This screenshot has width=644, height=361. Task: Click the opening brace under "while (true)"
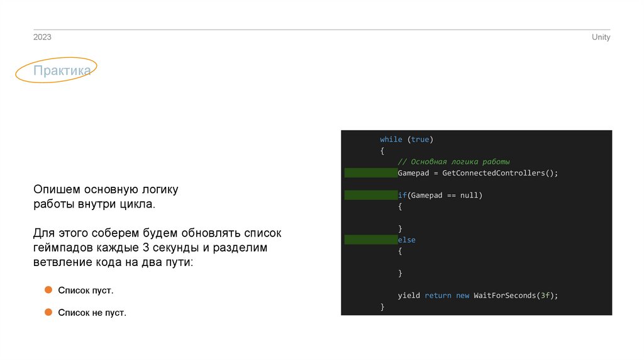coord(382,151)
